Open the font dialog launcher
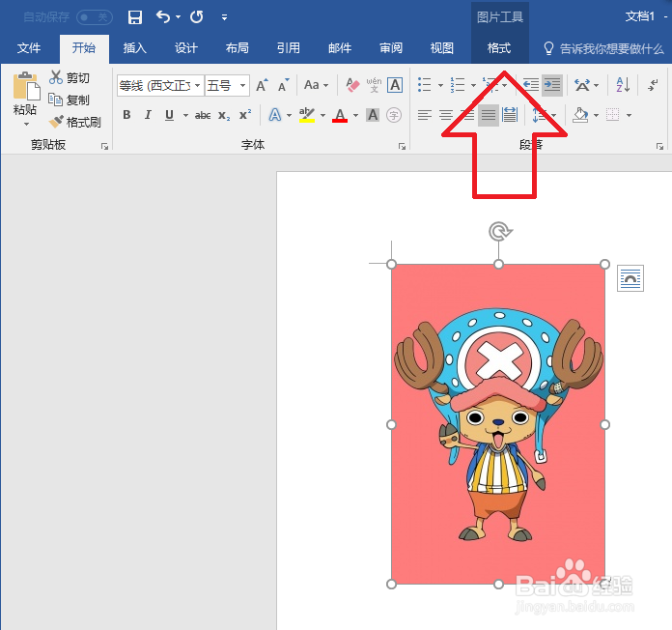 tap(402, 147)
